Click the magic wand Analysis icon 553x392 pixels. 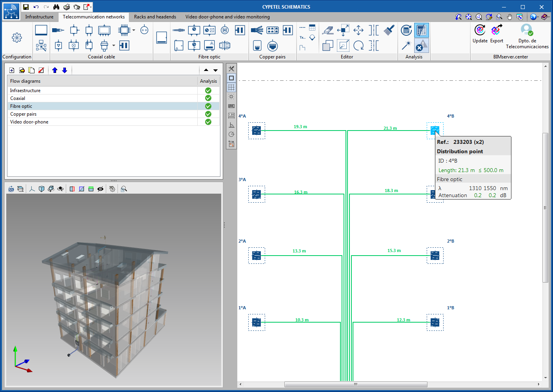point(406,45)
